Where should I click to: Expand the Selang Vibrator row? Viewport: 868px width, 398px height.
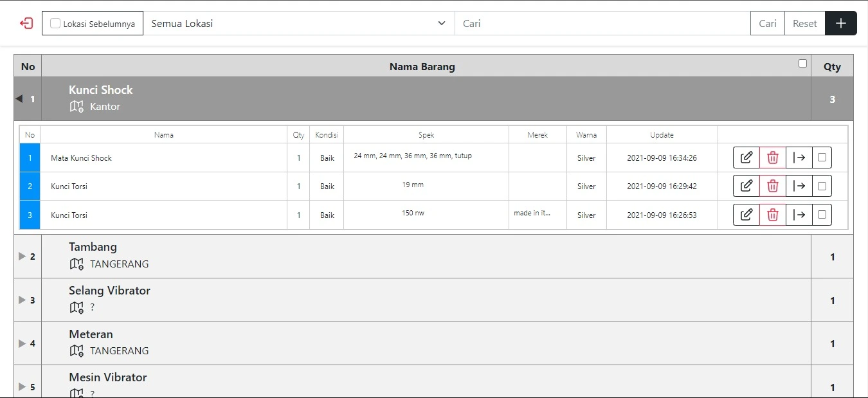tap(23, 300)
